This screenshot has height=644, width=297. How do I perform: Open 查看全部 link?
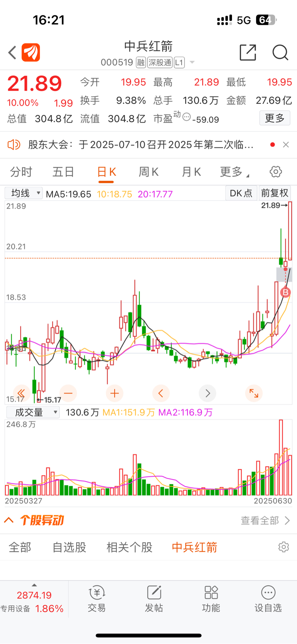[265, 520]
